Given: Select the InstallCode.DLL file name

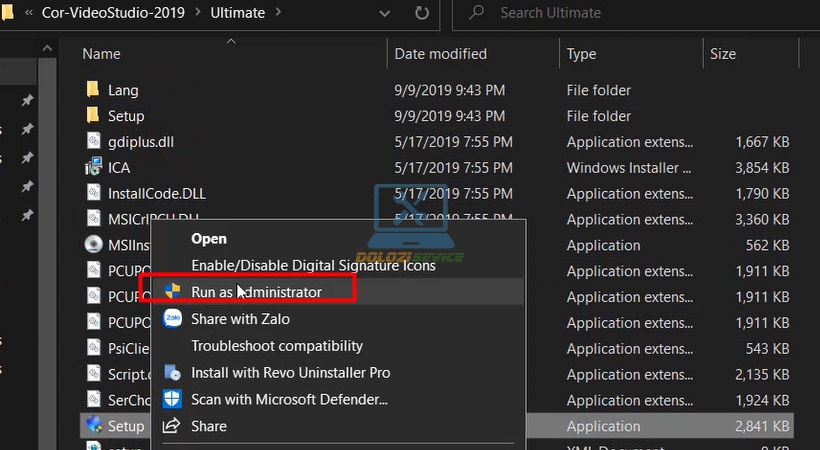Looking at the screenshot, I should tap(156, 194).
